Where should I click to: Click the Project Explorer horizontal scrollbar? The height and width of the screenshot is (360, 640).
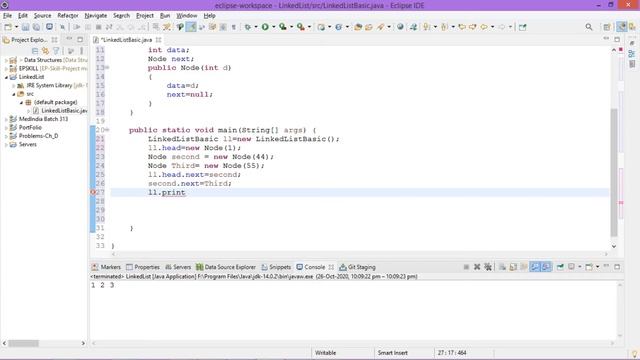tap(24, 343)
